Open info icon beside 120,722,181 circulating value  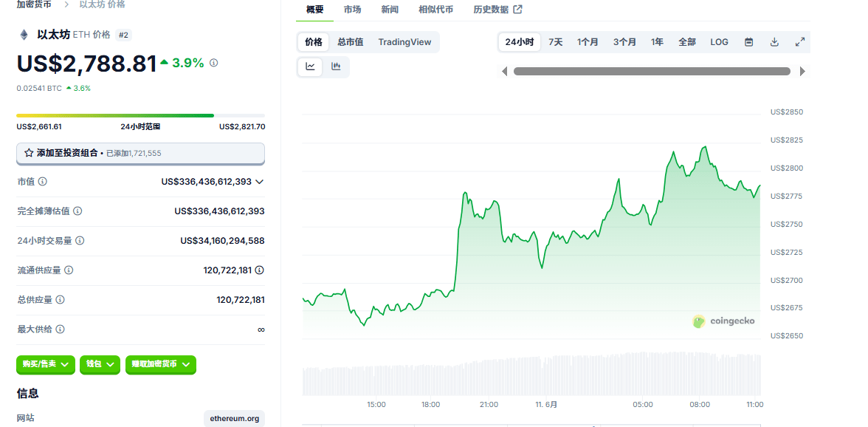coord(260,270)
